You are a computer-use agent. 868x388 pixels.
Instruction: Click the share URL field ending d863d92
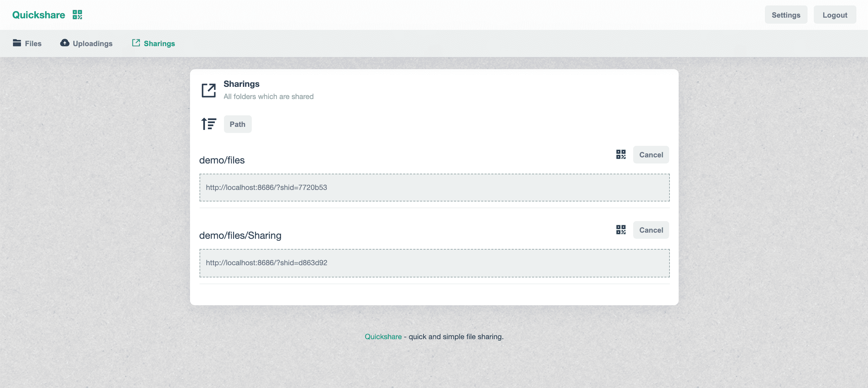tap(434, 263)
